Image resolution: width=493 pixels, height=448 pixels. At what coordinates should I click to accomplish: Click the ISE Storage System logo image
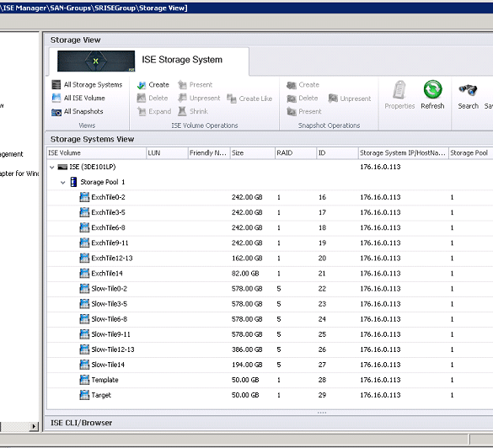tap(96, 61)
